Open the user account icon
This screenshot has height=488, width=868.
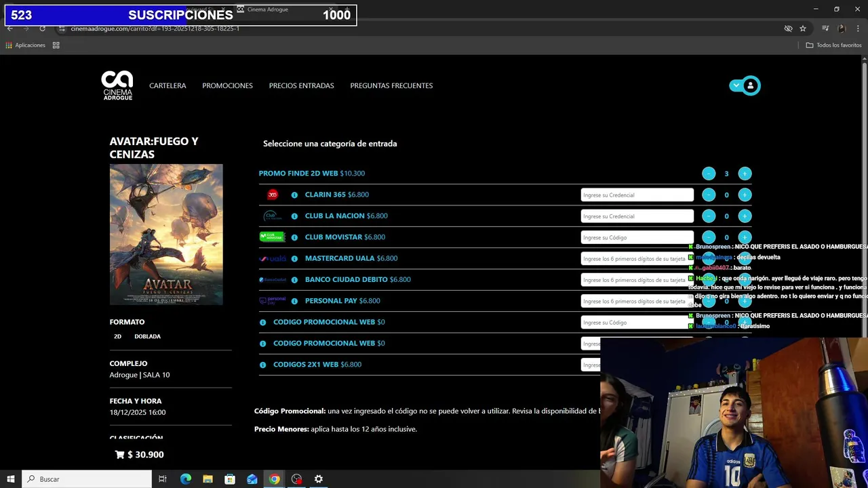pos(750,85)
